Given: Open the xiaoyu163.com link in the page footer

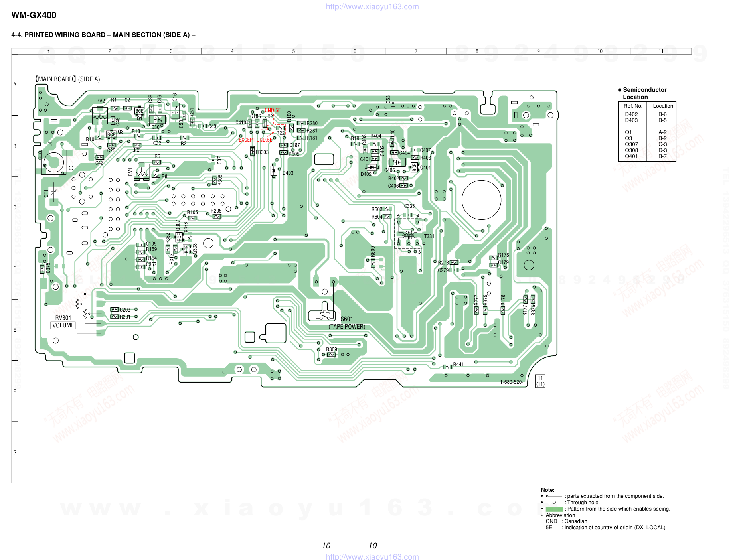Looking at the screenshot, I should [372, 556].
